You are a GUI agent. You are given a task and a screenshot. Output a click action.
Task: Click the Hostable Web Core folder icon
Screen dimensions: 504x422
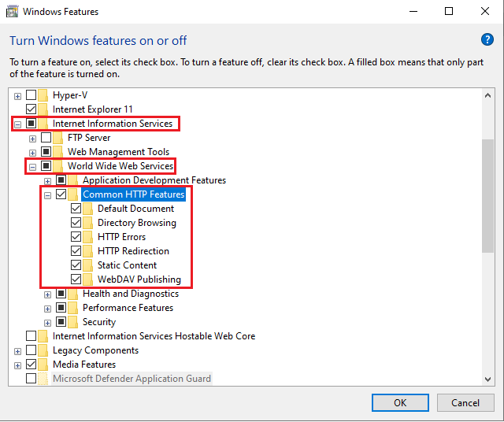[x=43, y=336]
